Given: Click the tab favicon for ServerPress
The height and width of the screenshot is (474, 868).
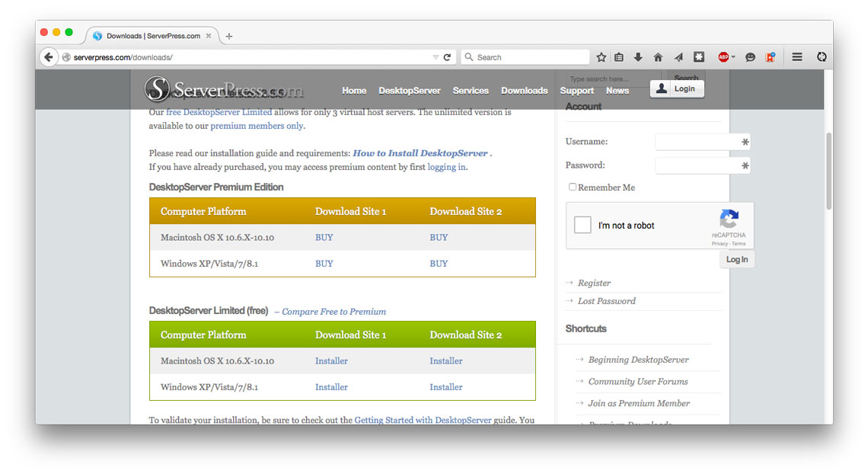Looking at the screenshot, I should (x=97, y=36).
